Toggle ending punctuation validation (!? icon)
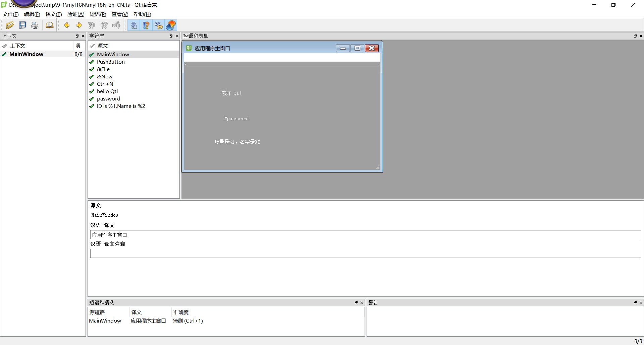 tap(146, 25)
